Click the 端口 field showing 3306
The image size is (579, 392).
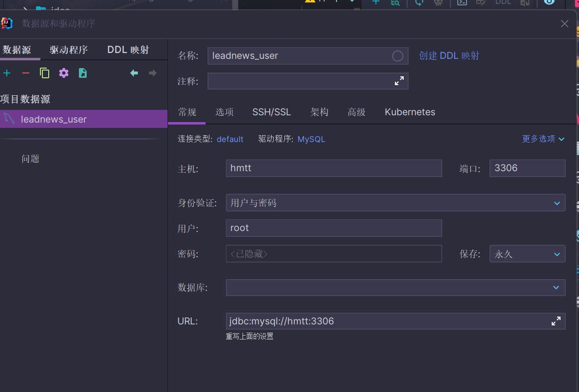click(527, 168)
